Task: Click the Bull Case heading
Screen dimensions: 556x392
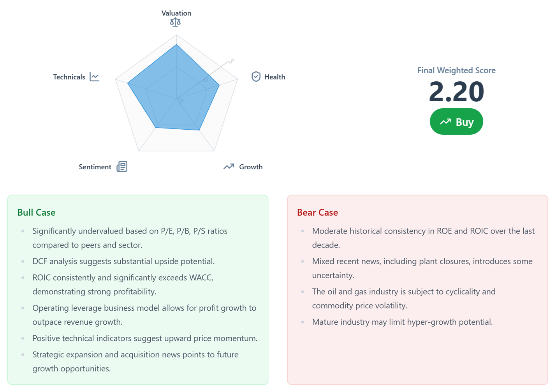Action: pos(37,213)
